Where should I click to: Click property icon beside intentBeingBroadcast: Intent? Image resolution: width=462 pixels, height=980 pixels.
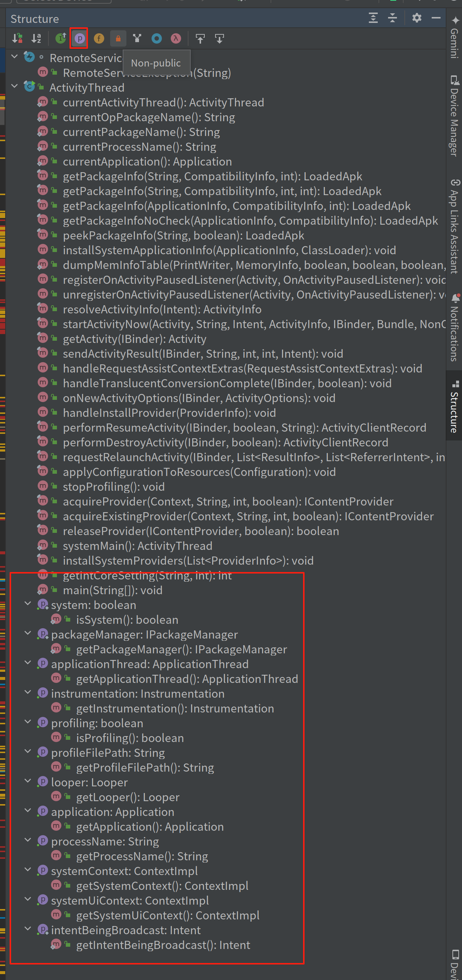[43, 929]
